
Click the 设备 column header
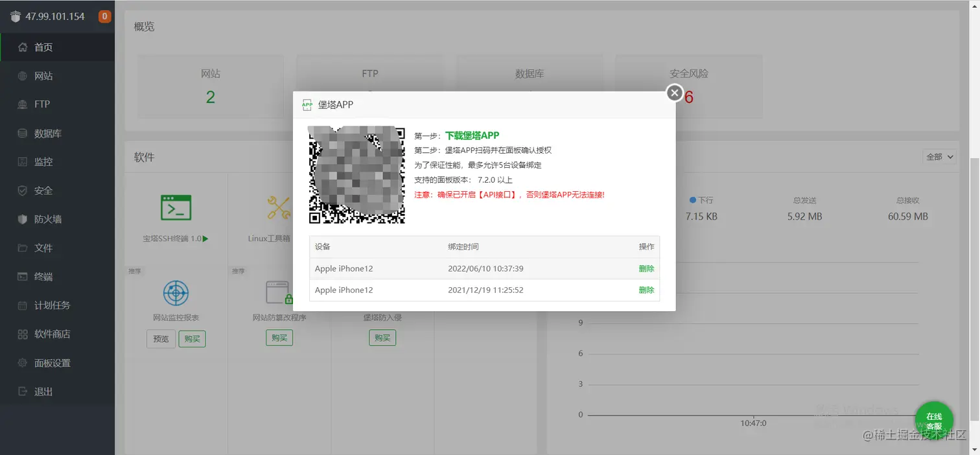pyautogui.click(x=323, y=246)
